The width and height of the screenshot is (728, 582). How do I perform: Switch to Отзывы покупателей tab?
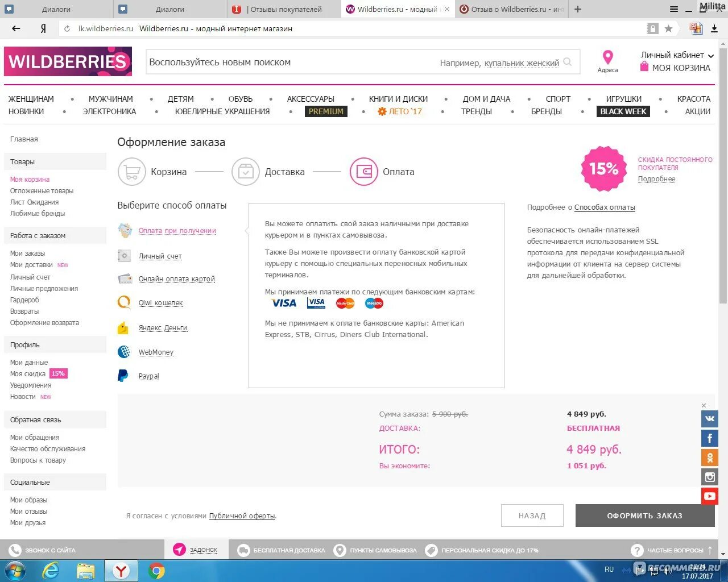(x=284, y=9)
